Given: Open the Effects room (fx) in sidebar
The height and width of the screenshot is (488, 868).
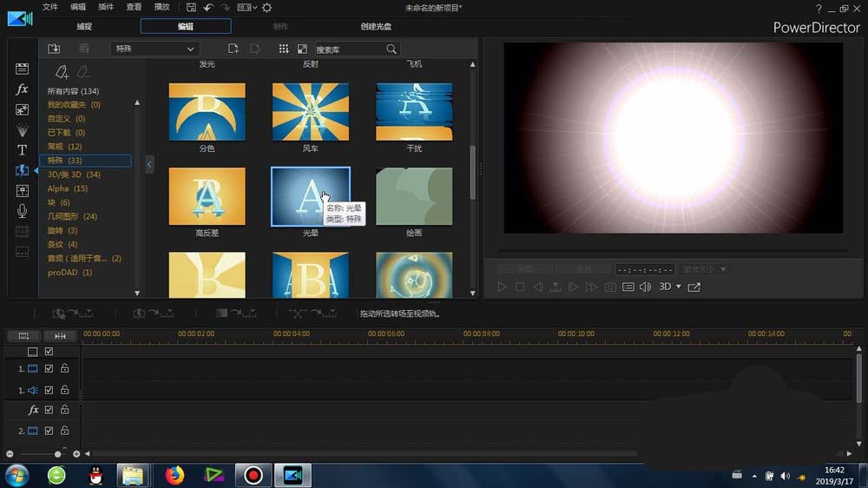Looking at the screenshot, I should [x=22, y=89].
